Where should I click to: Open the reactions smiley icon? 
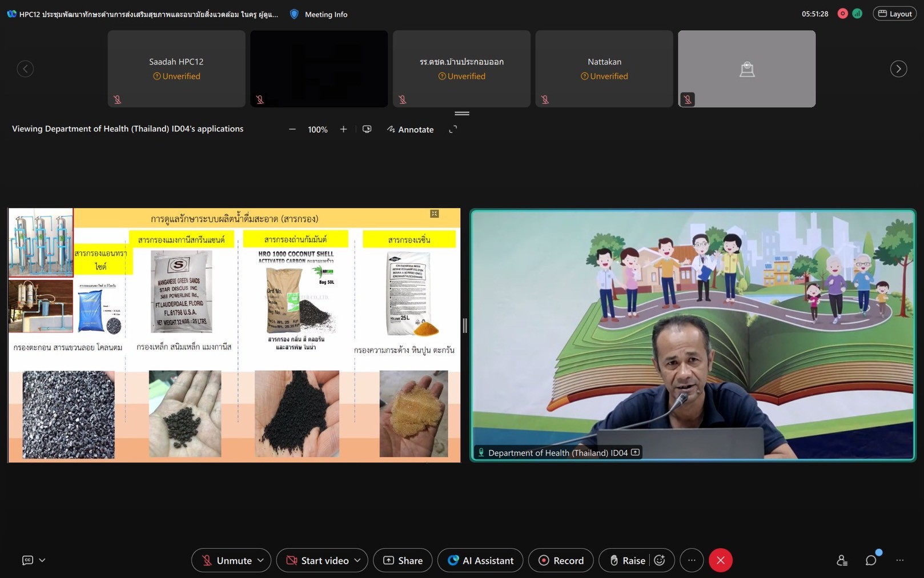coord(660,560)
